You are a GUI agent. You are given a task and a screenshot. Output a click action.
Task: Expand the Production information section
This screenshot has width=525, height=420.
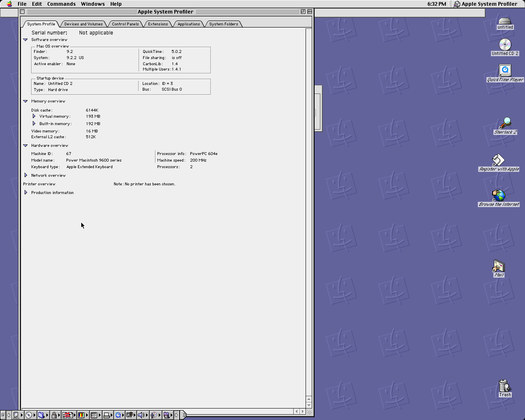pos(26,192)
